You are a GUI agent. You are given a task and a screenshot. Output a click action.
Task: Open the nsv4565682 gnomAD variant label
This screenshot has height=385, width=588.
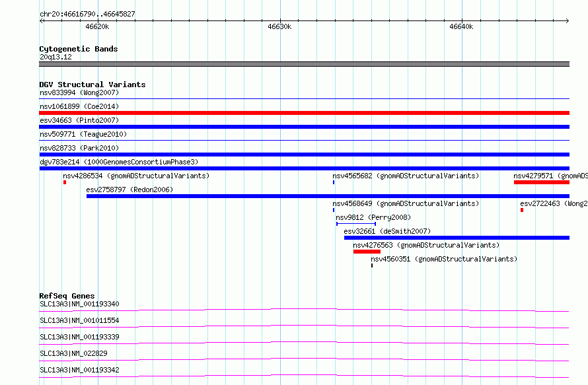pos(406,176)
